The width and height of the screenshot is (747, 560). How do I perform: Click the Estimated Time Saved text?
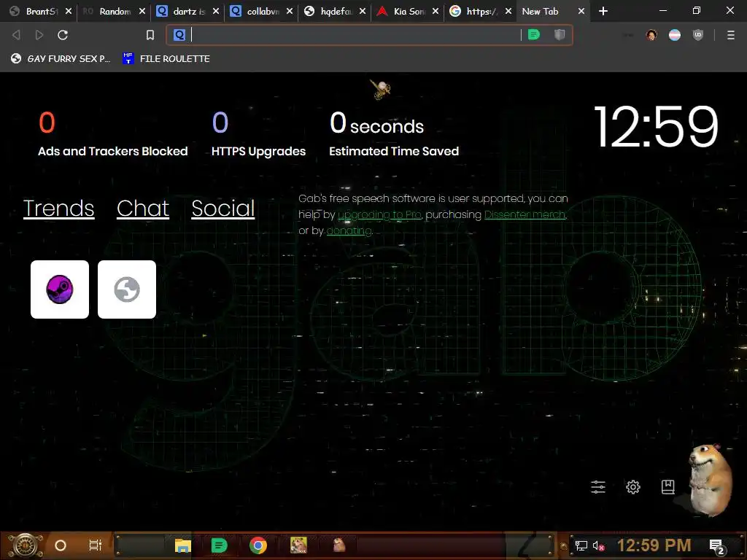394,151
